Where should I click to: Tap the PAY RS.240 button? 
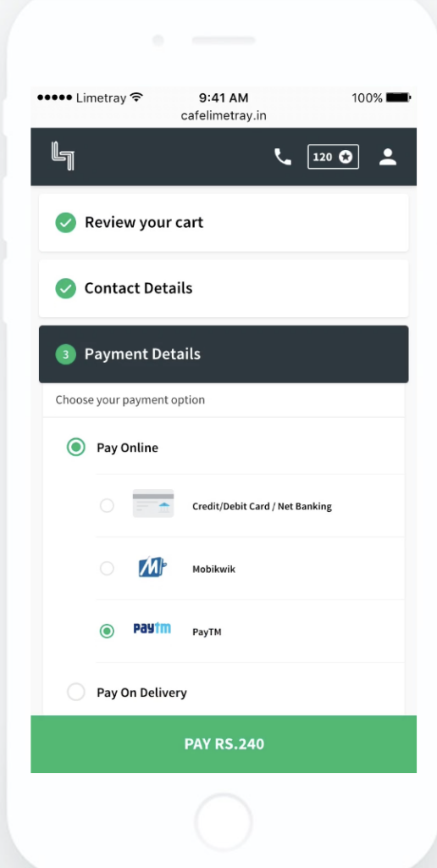click(x=224, y=744)
